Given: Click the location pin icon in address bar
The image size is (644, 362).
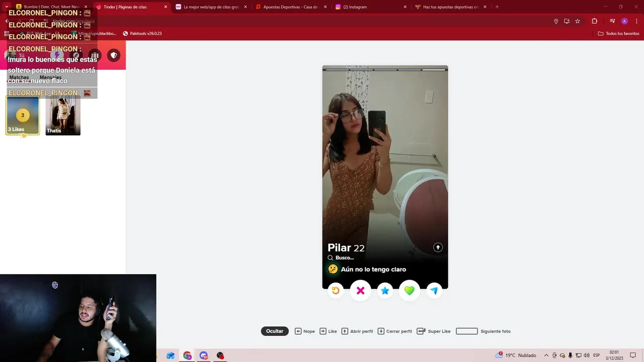Looking at the screenshot, I should point(556,21).
